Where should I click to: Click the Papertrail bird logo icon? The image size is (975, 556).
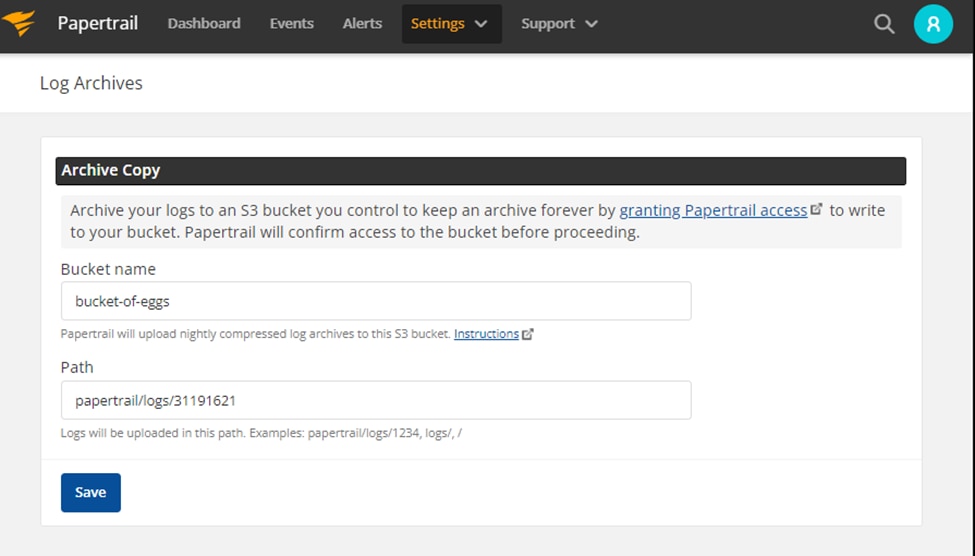[x=19, y=24]
